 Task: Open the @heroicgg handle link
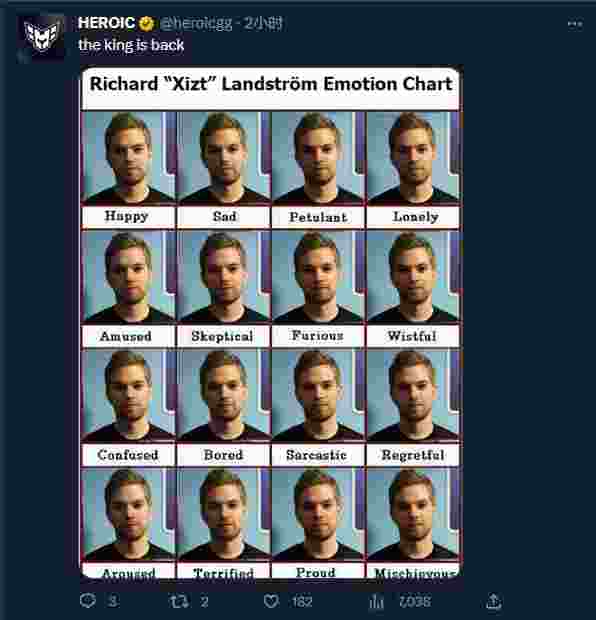[x=195, y=24]
